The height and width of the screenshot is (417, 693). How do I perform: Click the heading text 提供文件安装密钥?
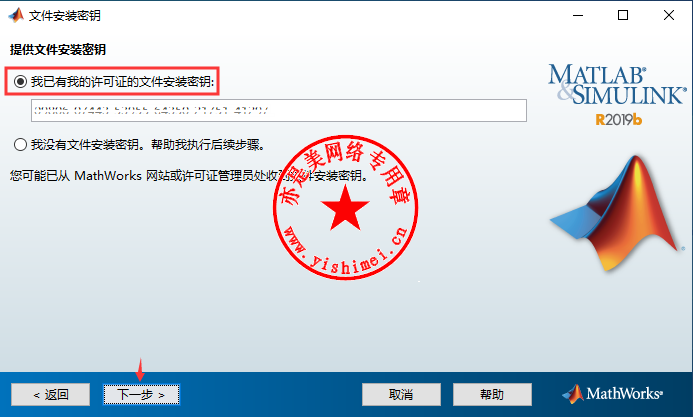pos(58,49)
